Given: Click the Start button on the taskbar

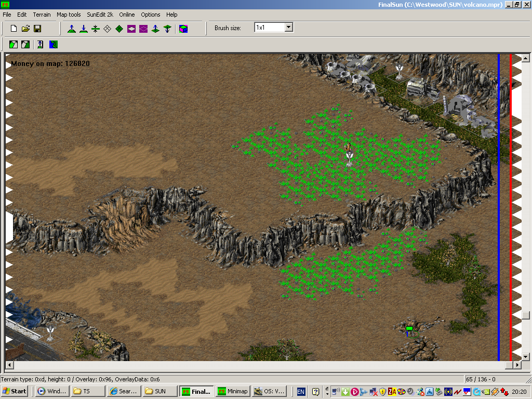Looking at the screenshot, I should pyautogui.click(x=14, y=391).
